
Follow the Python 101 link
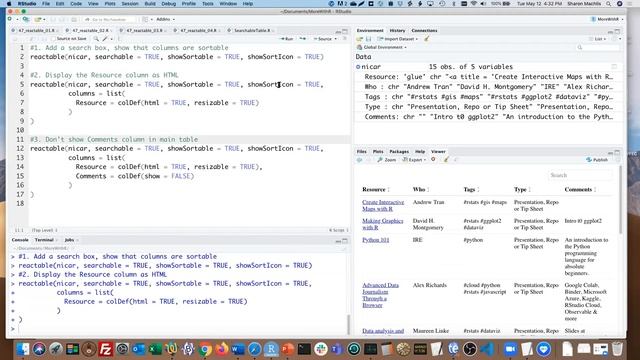coord(376,240)
